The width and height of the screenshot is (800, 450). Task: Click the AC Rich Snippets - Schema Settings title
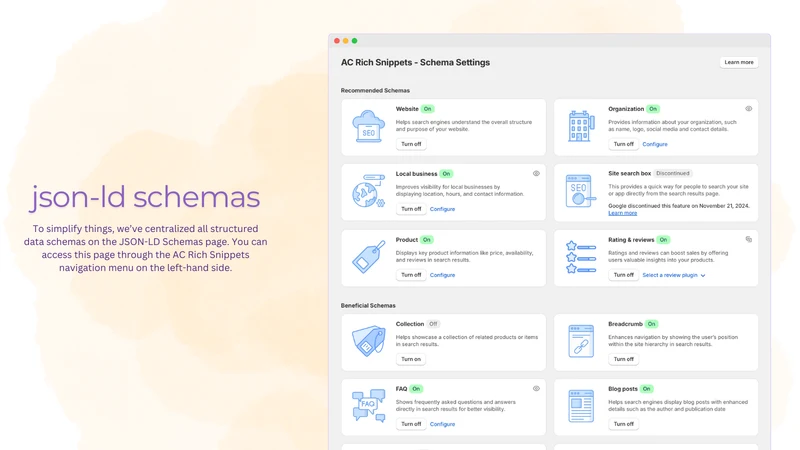[x=415, y=62]
